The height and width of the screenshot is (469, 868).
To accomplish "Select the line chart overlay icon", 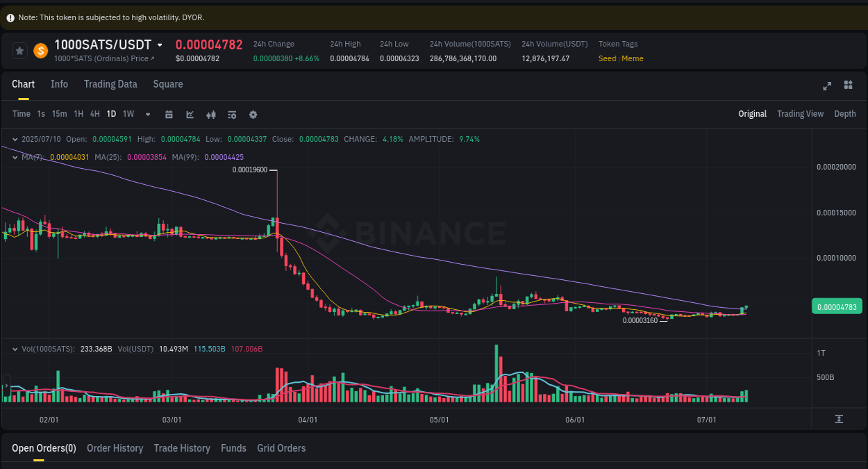I will 190,114.
